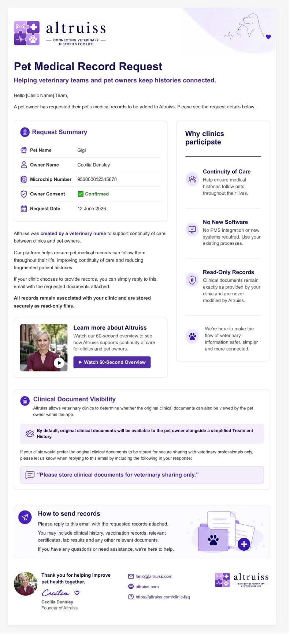Image resolution: width=290 pixels, height=644 pixels.
Task: Click the Continuity of Care heading
Action: (x=227, y=172)
